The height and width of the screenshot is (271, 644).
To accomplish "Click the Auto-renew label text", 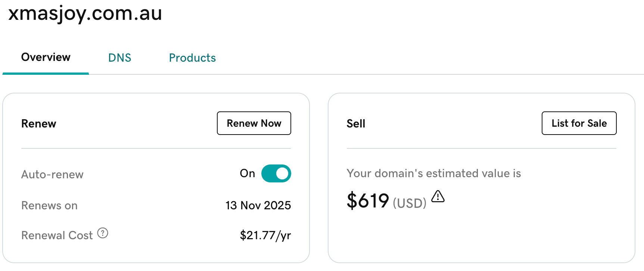I will [52, 175].
